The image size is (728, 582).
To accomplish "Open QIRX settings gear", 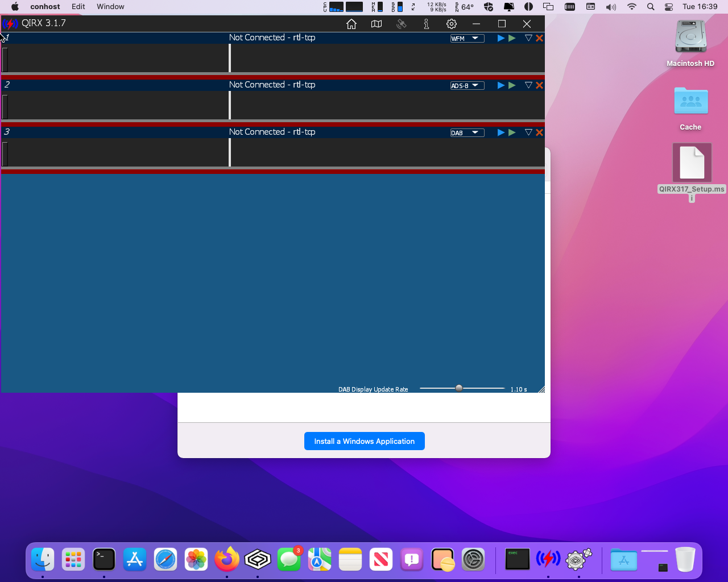I will (x=452, y=24).
